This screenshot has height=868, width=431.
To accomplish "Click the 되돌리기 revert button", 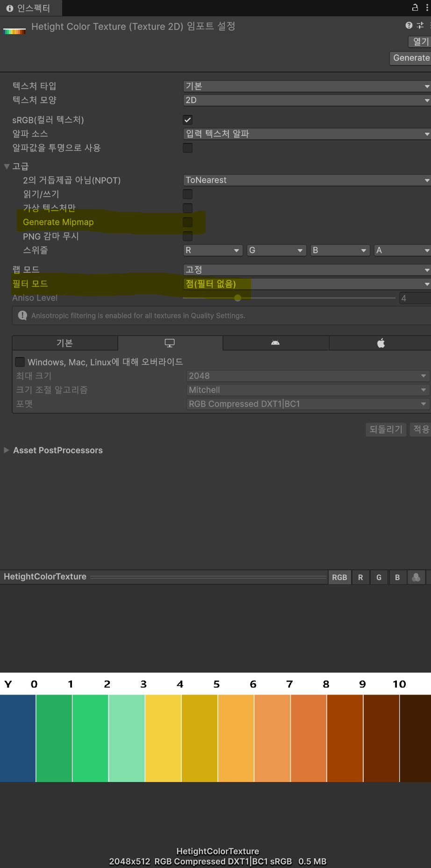I will coord(386,429).
